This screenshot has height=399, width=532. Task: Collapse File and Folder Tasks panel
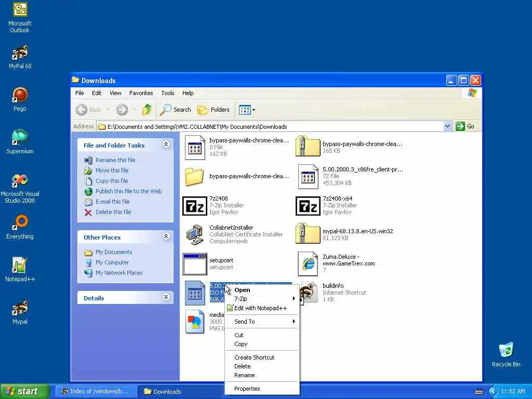click(166, 144)
